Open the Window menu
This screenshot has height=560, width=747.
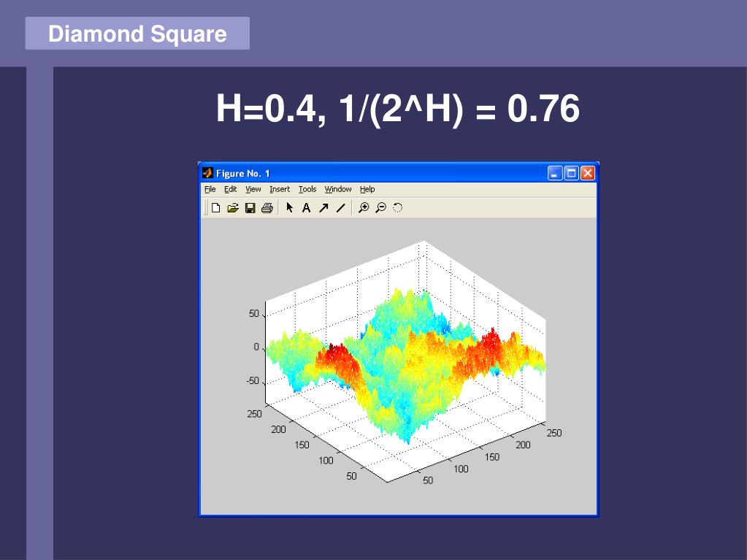pos(338,189)
